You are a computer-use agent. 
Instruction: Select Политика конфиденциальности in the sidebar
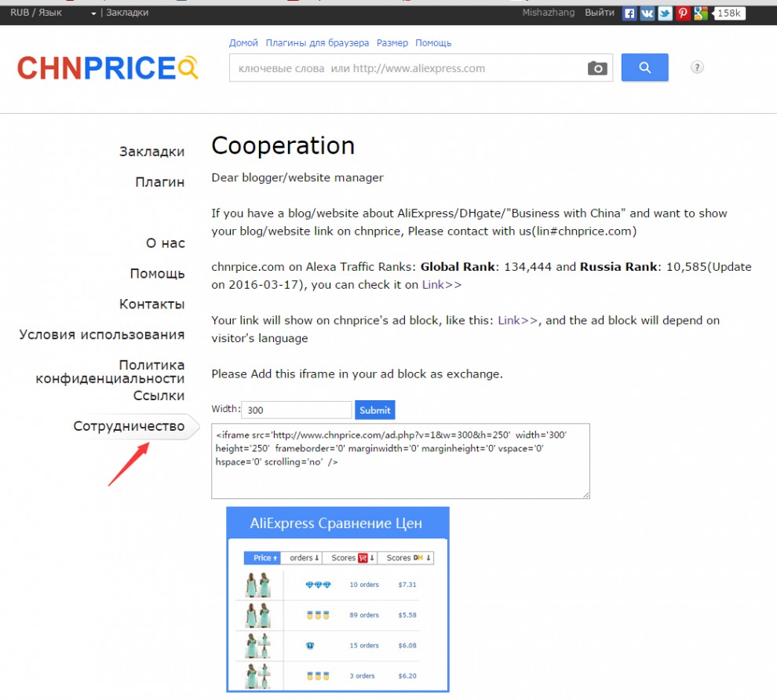coord(110,371)
